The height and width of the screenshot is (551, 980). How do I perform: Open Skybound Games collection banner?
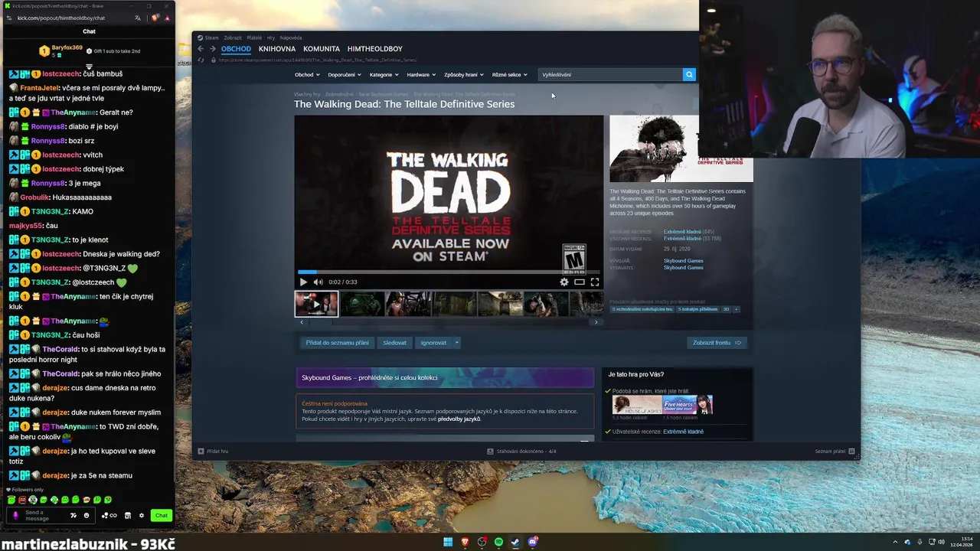click(445, 378)
